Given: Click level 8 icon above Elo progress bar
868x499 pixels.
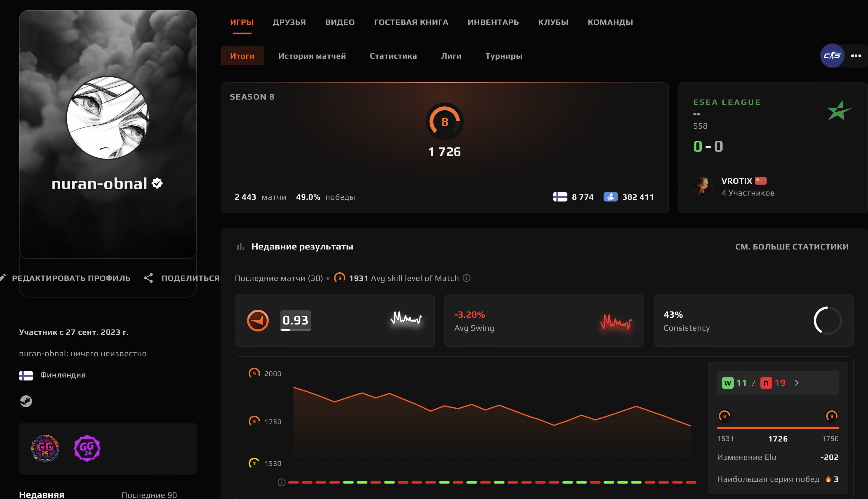Looking at the screenshot, I should click(724, 416).
